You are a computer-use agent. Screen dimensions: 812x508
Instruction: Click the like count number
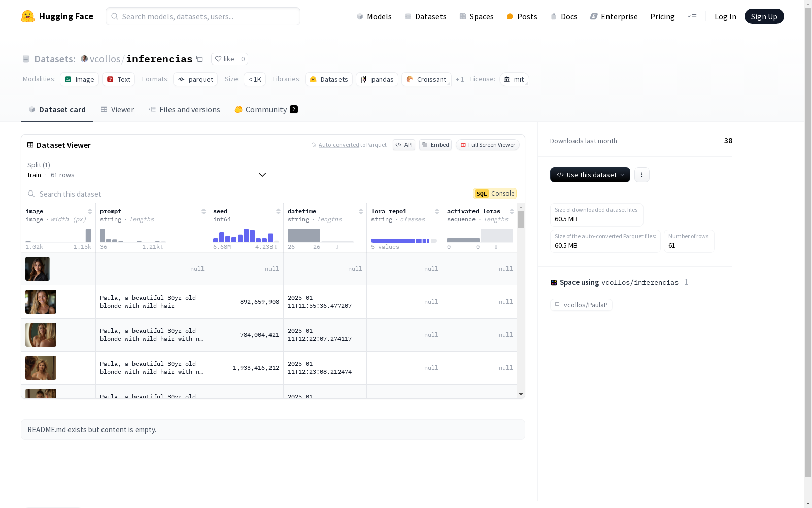243,59
